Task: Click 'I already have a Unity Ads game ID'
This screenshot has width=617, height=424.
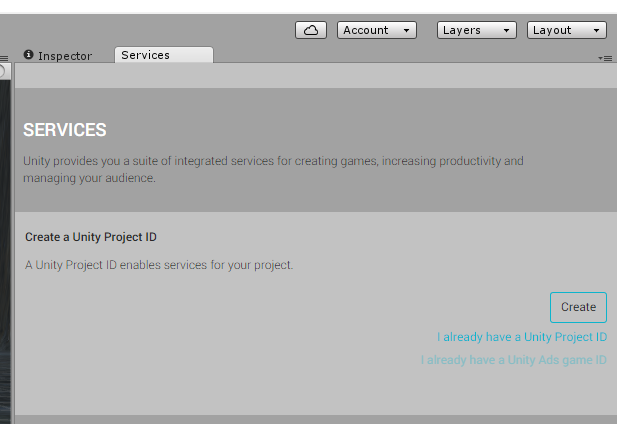Action: tap(514, 360)
